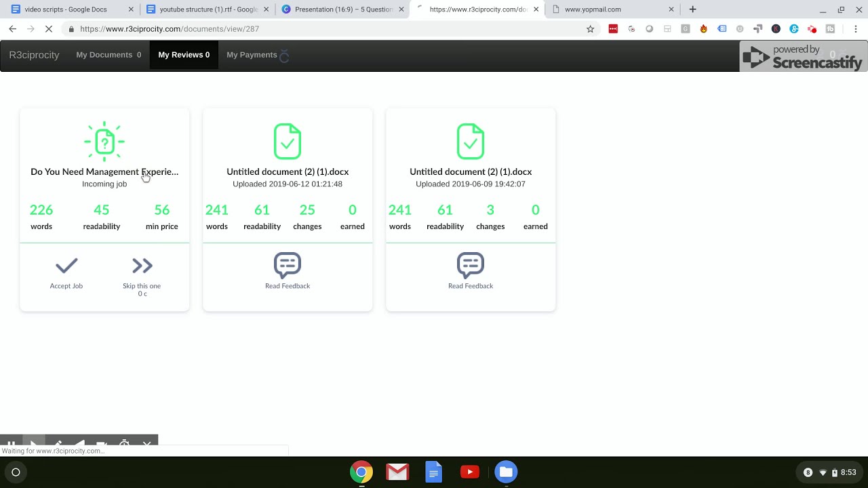Click the Skip this one double-arrow icon
This screenshot has height=488, width=868.
pyautogui.click(x=142, y=265)
